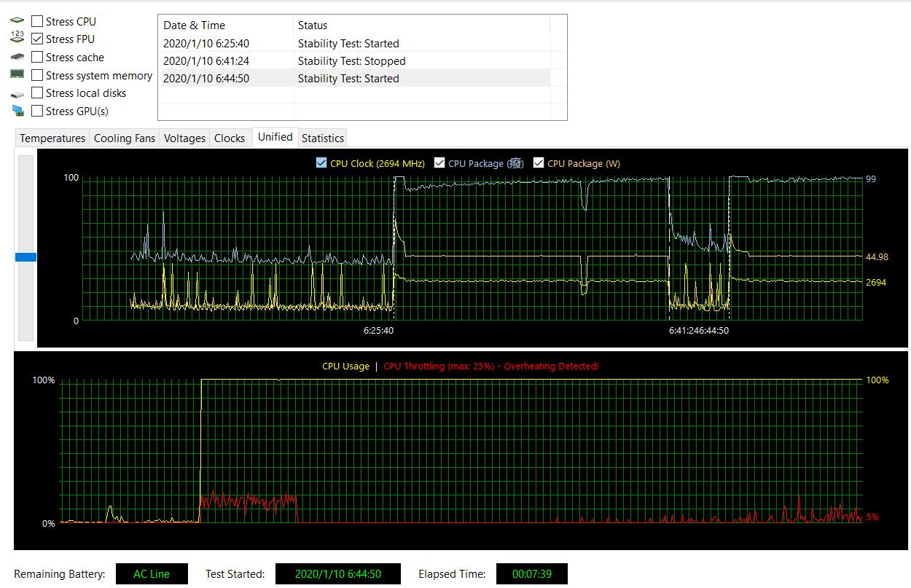Select the Stability Test: Stopped log entry

coord(351,61)
